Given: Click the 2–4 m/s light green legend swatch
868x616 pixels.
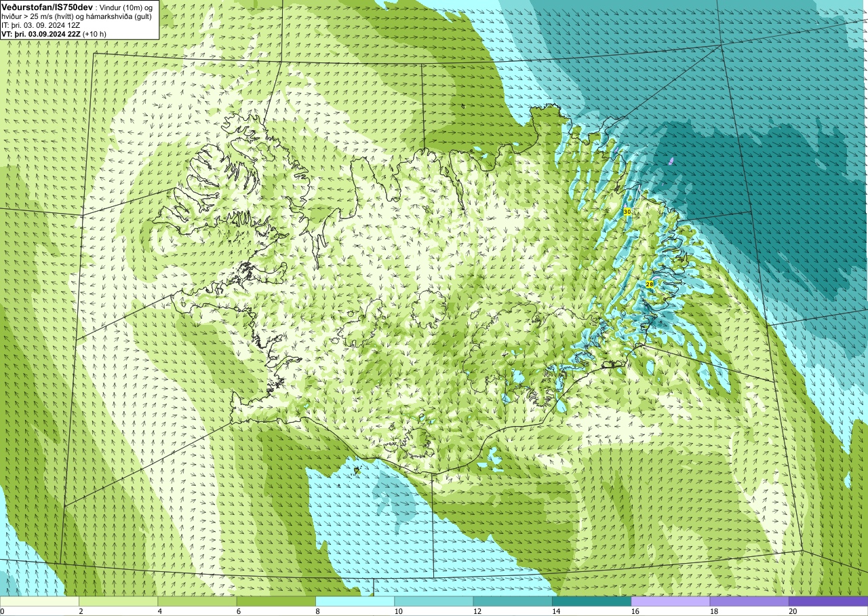Looking at the screenshot, I should click(119, 601).
